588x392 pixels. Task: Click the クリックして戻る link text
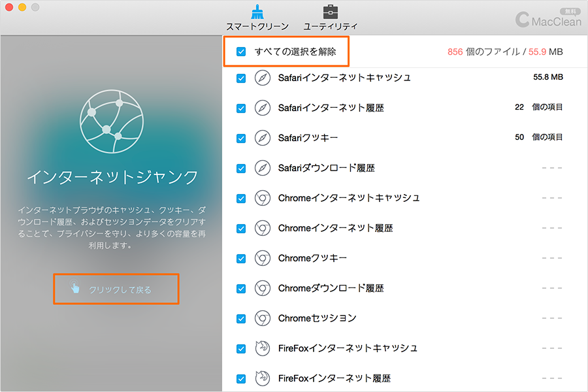tap(120, 290)
